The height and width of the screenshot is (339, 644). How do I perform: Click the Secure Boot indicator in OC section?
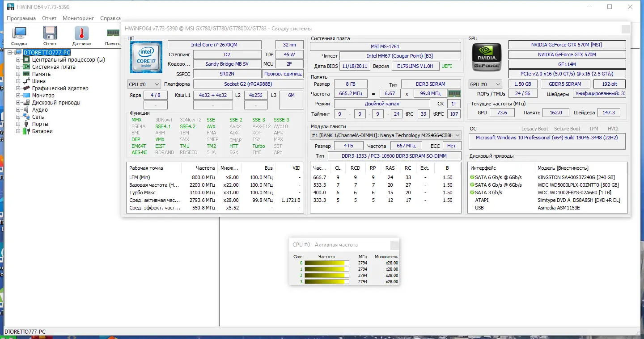click(567, 129)
